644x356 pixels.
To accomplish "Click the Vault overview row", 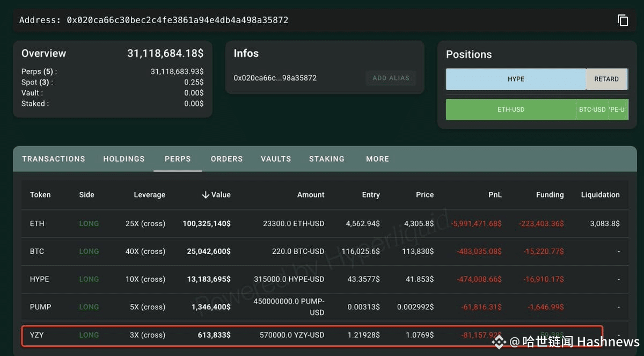I will point(113,93).
